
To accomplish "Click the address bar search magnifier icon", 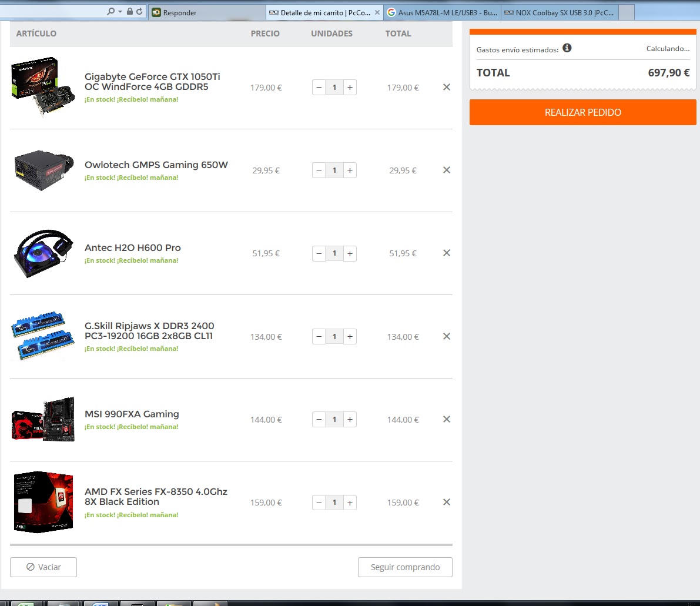I will (110, 12).
